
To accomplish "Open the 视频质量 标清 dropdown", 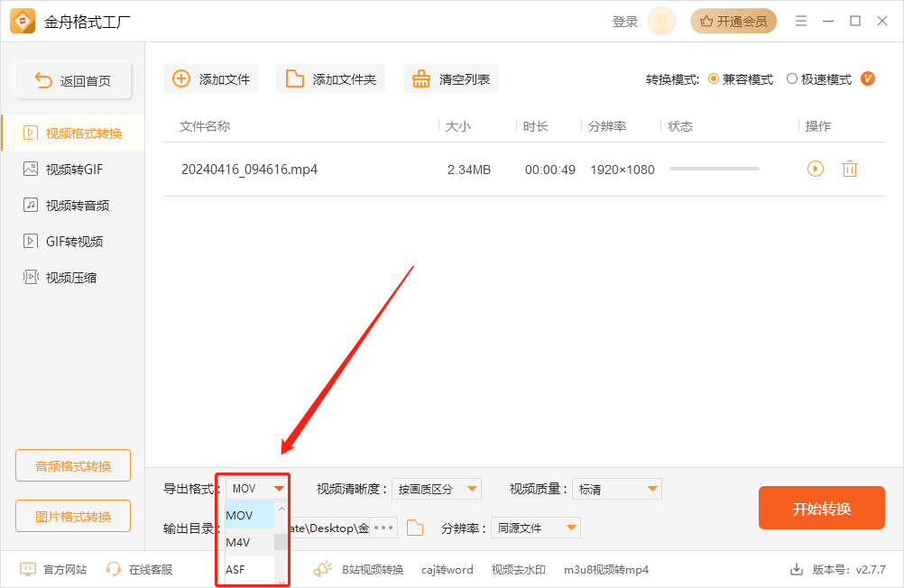I will [x=617, y=489].
